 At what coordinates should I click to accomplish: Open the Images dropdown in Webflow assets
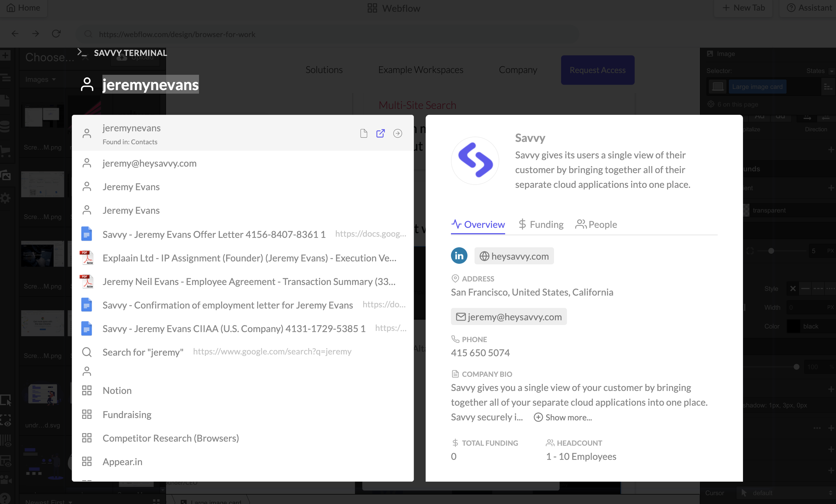(40, 79)
